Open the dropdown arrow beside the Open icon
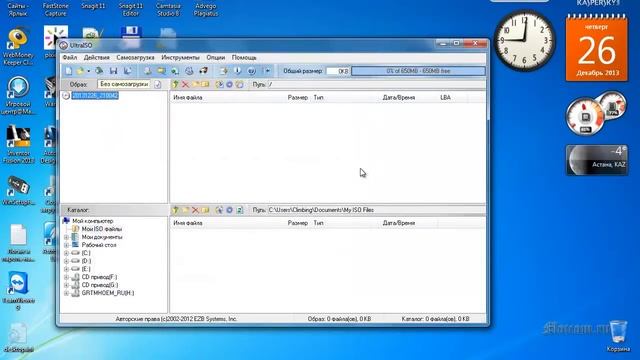Screen dimensions: 640x360 tap(88, 71)
